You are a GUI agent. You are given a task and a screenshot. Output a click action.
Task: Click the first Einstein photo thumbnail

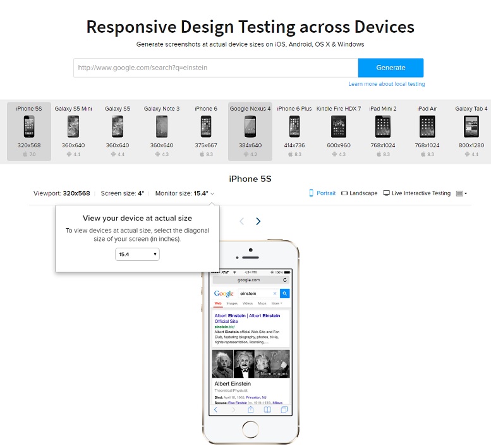(222, 364)
